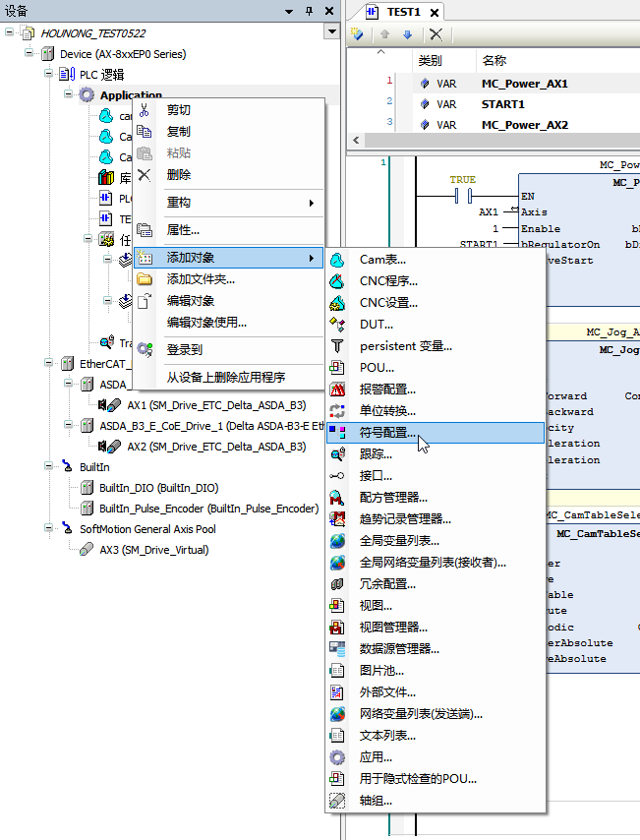Click the persistent 变量 filter icon
This screenshot has height=840, width=640.
click(337, 346)
